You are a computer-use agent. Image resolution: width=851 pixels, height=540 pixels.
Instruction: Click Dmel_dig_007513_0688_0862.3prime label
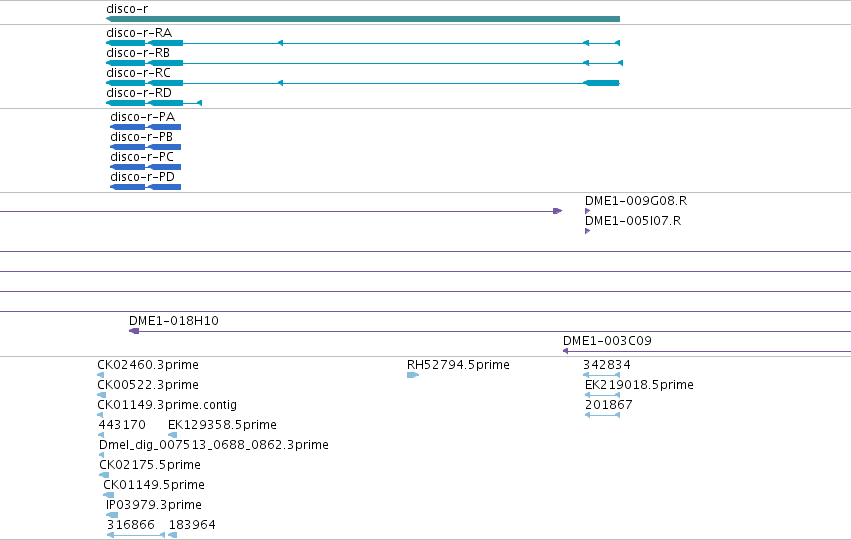point(214,445)
